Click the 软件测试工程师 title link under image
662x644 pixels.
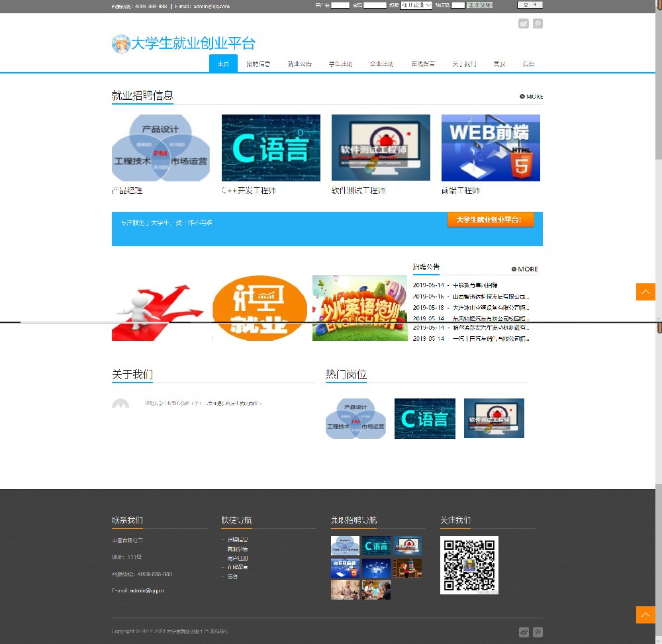point(358,191)
